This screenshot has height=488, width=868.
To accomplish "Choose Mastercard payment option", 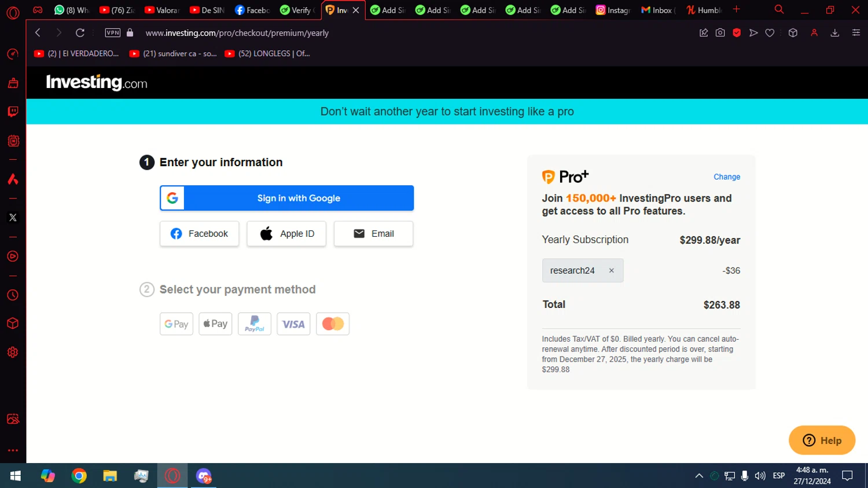I will tap(333, 324).
